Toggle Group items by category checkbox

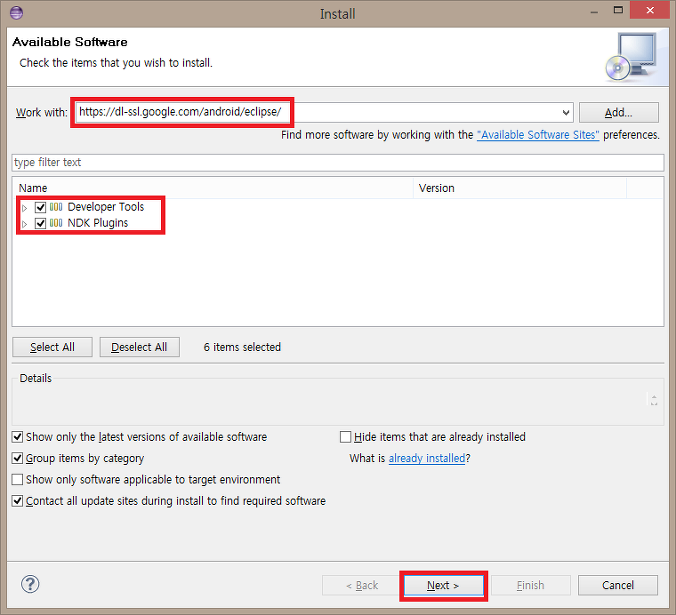pos(17,458)
